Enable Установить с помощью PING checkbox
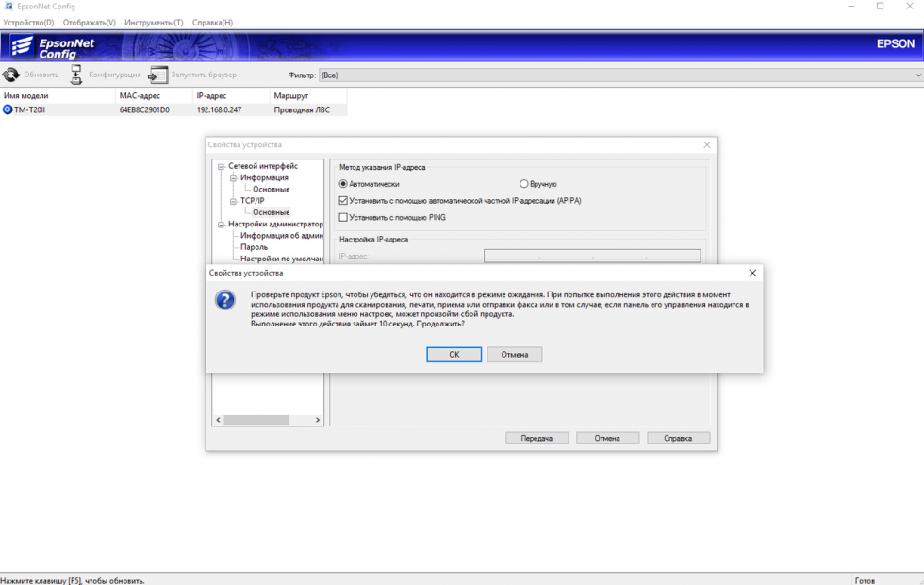Image resolution: width=924 pixels, height=585 pixels. coord(343,218)
